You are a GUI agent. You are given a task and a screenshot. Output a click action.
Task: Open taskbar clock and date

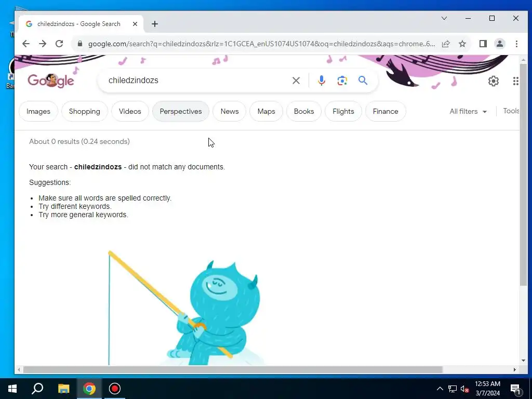487,389
